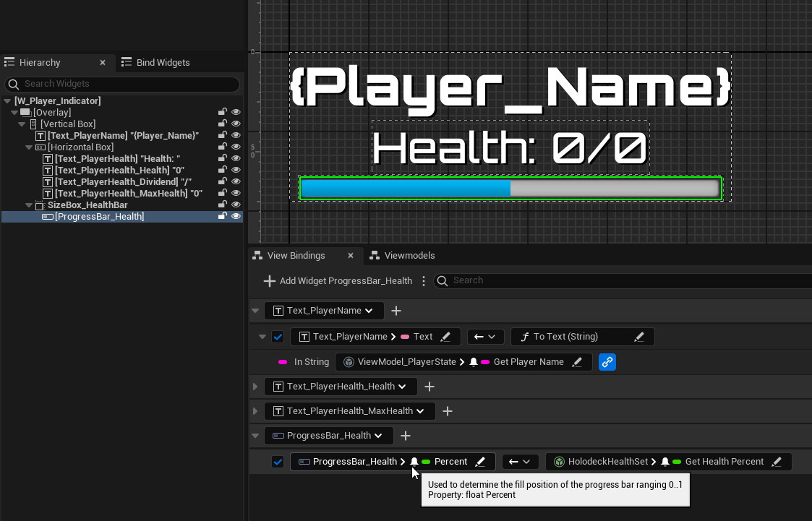The height and width of the screenshot is (521, 812).
Task: Uncheck the Text_PlayerName binding checkbox
Action: (x=278, y=337)
